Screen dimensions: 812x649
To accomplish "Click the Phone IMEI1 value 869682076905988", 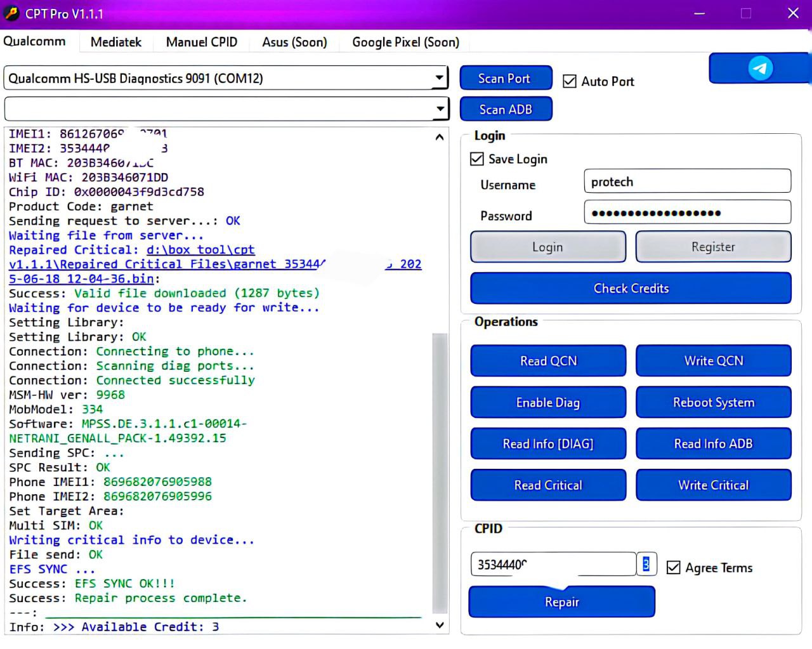I will point(157,482).
